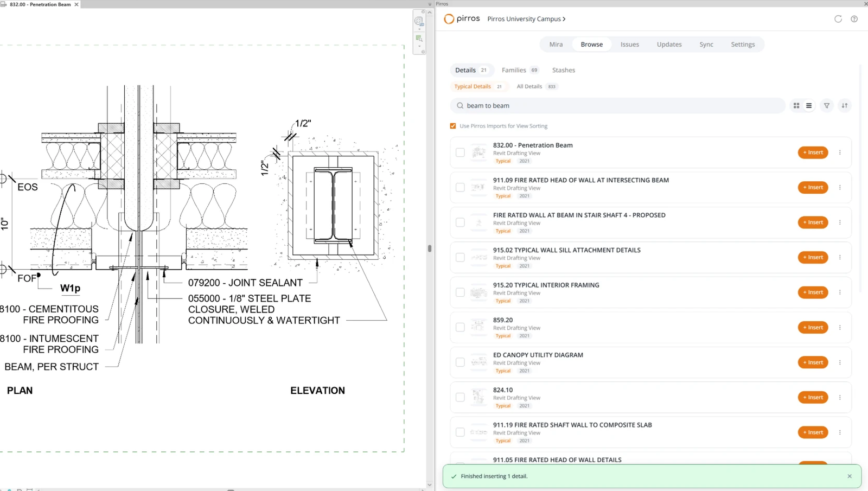Insert the 915.20 Typical Interior Framing detail
Image resolution: width=868 pixels, height=491 pixels.
pos(813,292)
